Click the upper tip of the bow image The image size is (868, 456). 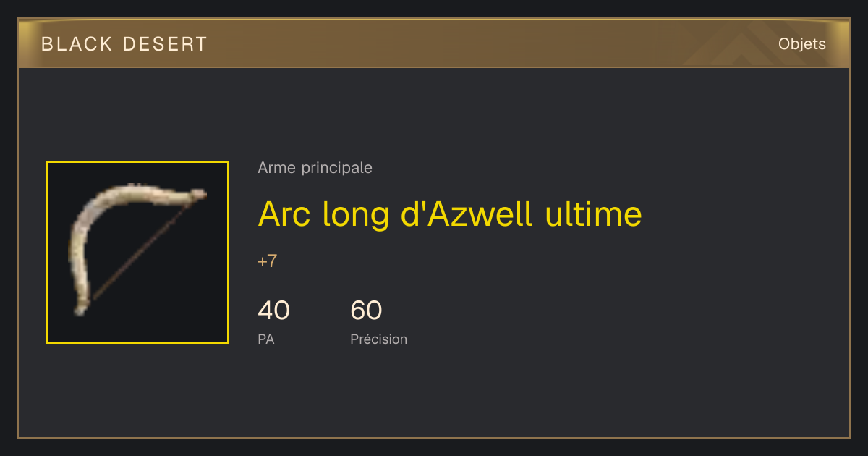click(197, 194)
